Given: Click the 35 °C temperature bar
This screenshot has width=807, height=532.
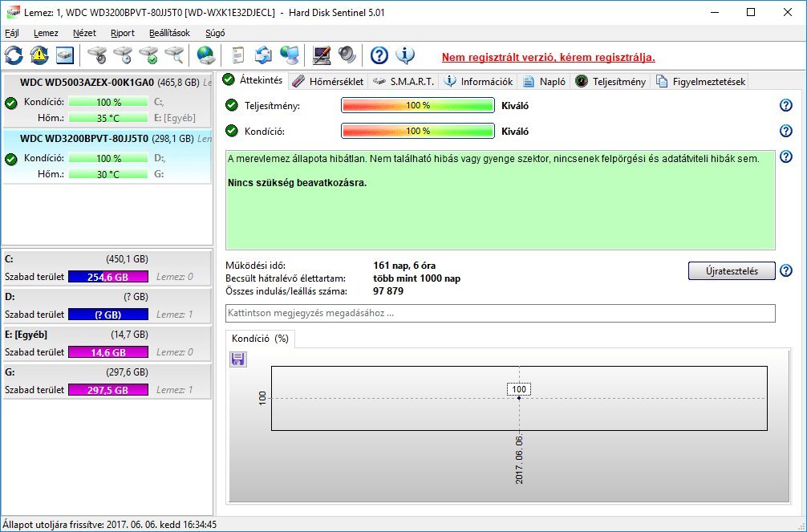Looking at the screenshot, I should tap(108, 118).
